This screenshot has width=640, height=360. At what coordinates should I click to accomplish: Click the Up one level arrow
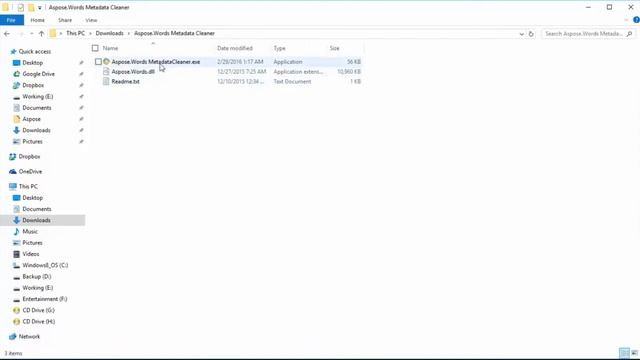41,33
